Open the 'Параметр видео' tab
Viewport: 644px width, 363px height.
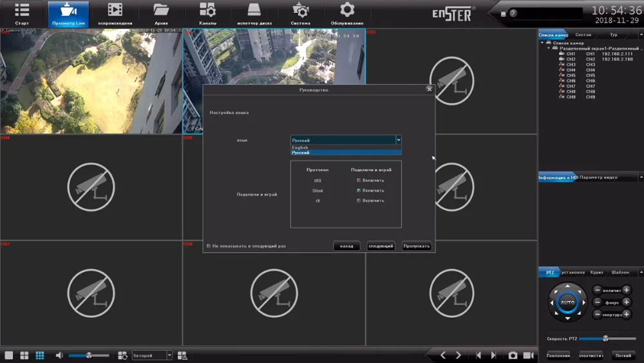[598, 177]
